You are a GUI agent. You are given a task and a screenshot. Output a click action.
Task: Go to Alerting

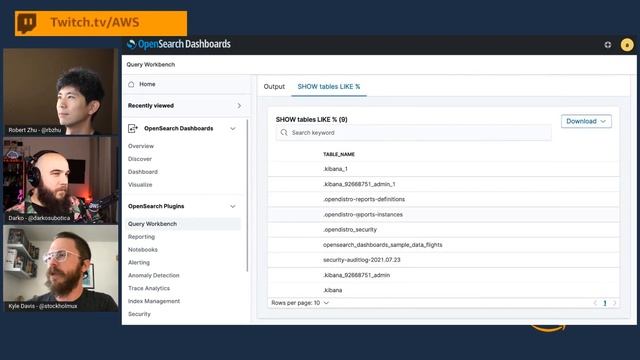pos(139,262)
